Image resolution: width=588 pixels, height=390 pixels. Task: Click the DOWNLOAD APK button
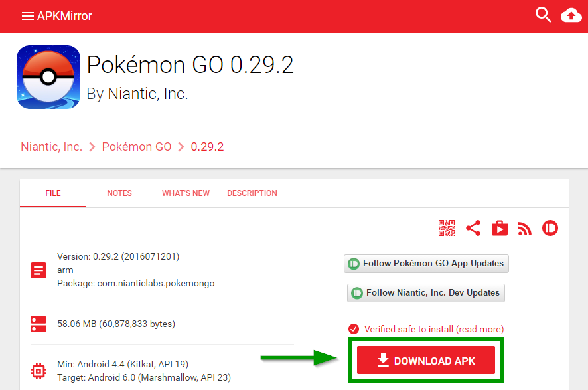(426, 360)
